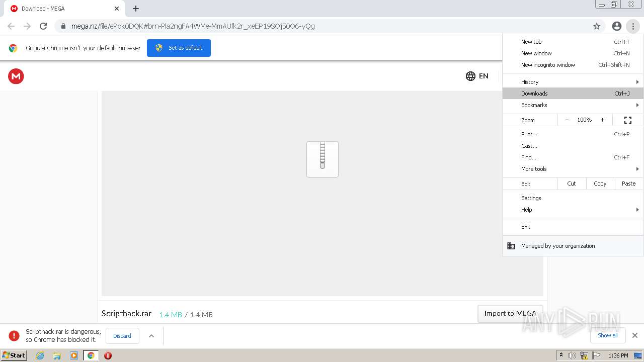Image resolution: width=644 pixels, height=362 pixels.
Task: Open media player on taskbar
Action: [x=74, y=355]
